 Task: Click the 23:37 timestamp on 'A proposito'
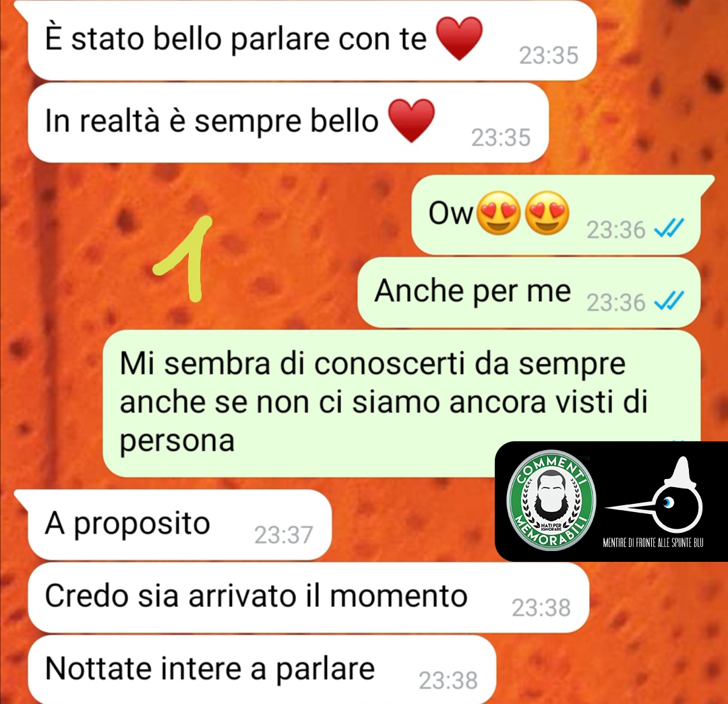click(x=283, y=535)
